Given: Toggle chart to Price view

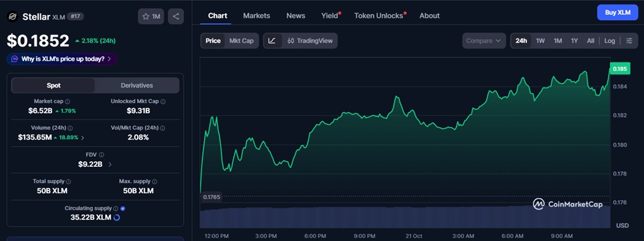Looking at the screenshot, I should 213,41.
